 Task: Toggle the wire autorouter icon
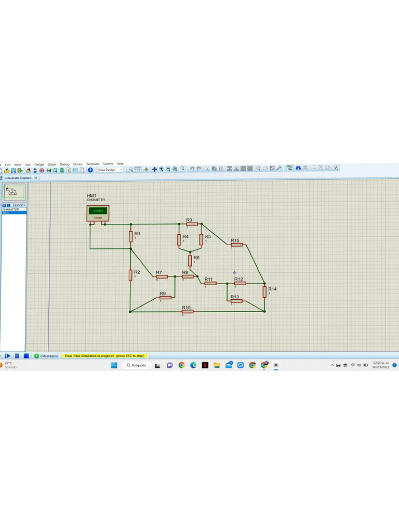[x=290, y=168]
